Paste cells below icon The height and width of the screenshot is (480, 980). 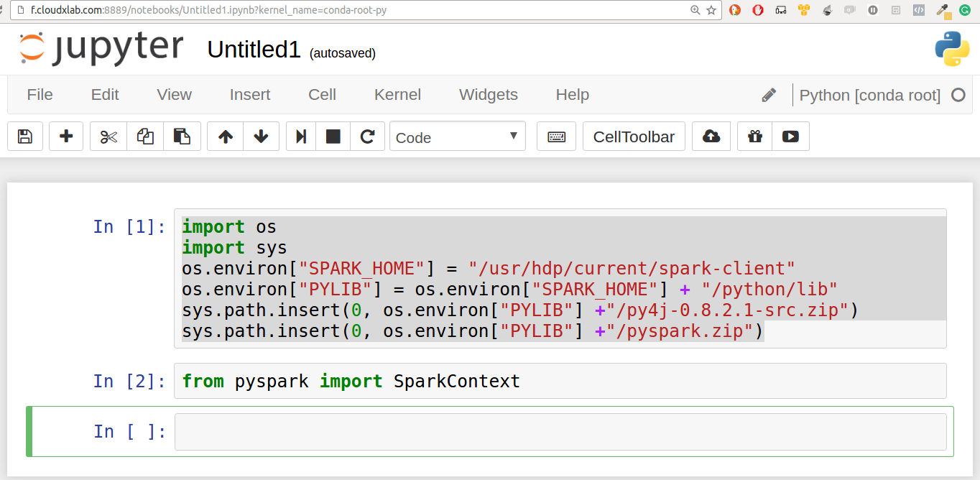(x=182, y=137)
